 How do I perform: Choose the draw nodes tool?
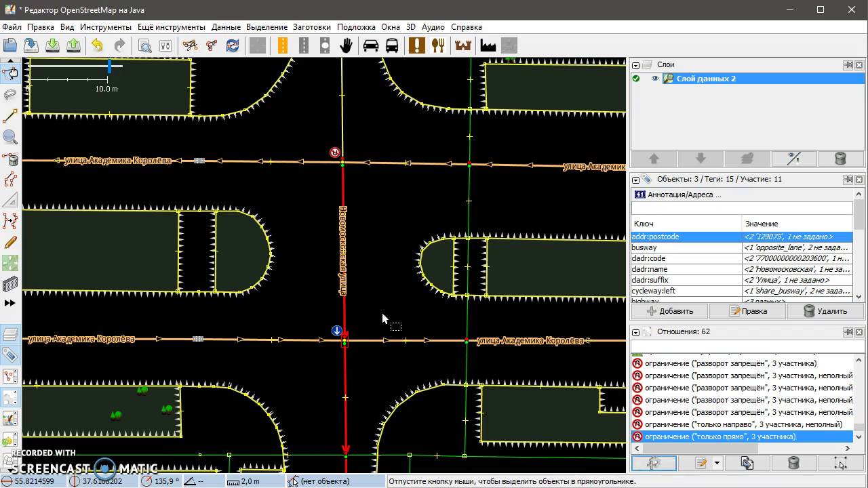[x=10, y=116]
